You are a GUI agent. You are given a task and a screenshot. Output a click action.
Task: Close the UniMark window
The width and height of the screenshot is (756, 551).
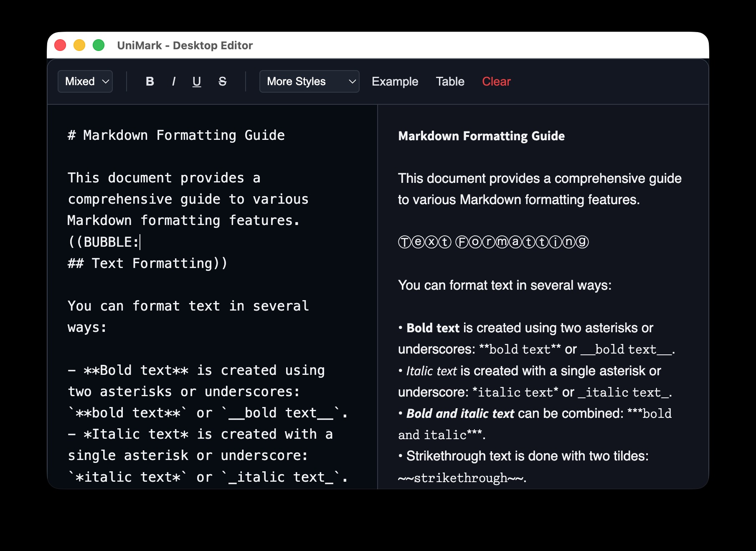pos(61,45)
